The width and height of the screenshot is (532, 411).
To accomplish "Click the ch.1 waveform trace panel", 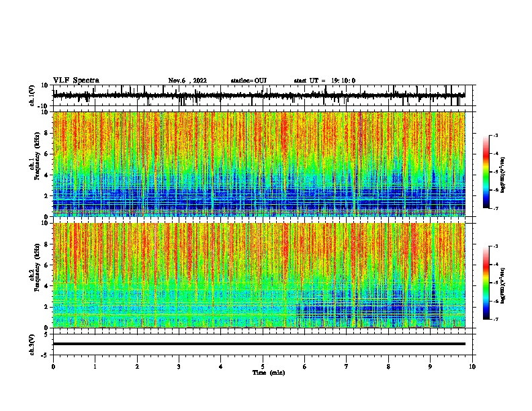I will [263, 95].
